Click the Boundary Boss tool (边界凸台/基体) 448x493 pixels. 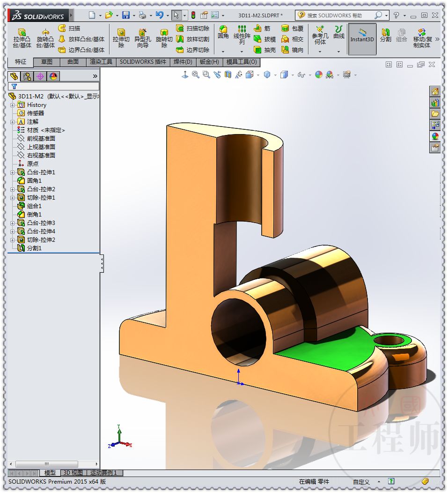[81, 50]
